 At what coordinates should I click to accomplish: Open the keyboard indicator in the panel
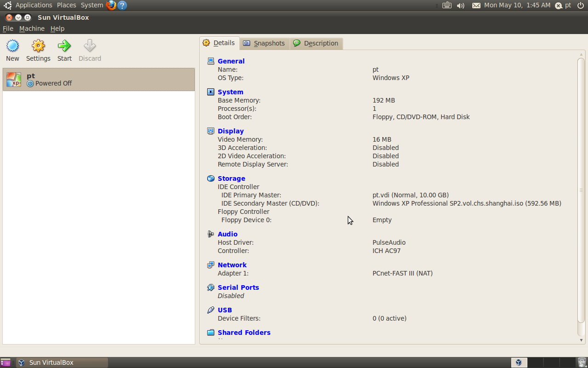point(447,5)
